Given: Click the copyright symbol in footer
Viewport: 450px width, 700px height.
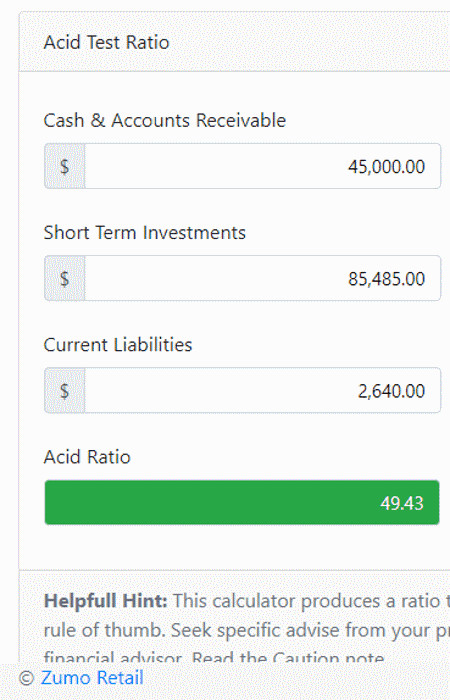Looking at the screenshot, I should [27, 678].
